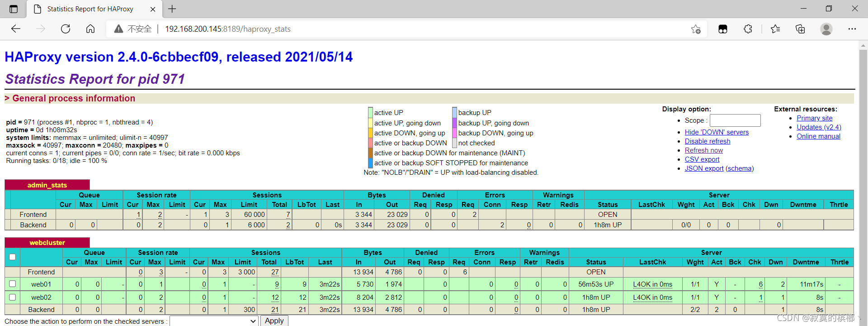Click the web02 server name
The height and width of the screenshot is (326, 868).
[x=41, y=297]
